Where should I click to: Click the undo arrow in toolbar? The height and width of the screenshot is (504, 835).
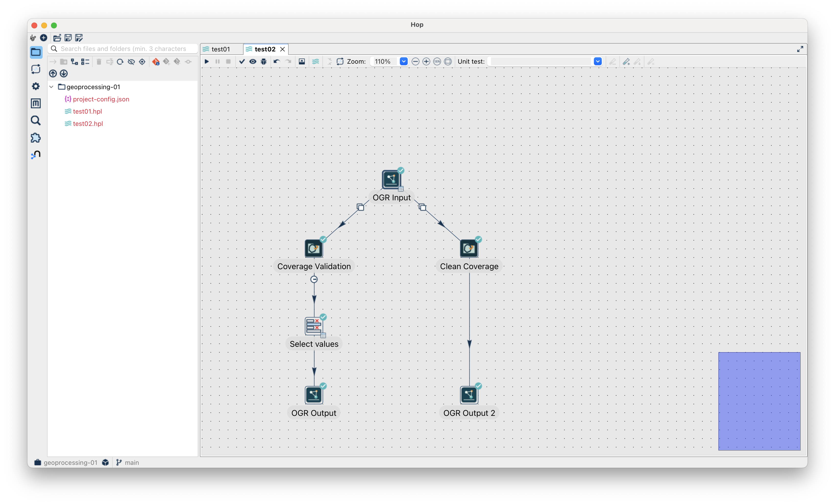click(277, 61)
